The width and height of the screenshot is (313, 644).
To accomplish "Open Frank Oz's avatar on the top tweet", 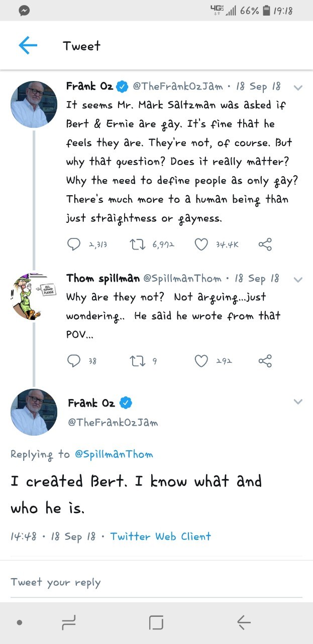I will (x=34, y=104).
